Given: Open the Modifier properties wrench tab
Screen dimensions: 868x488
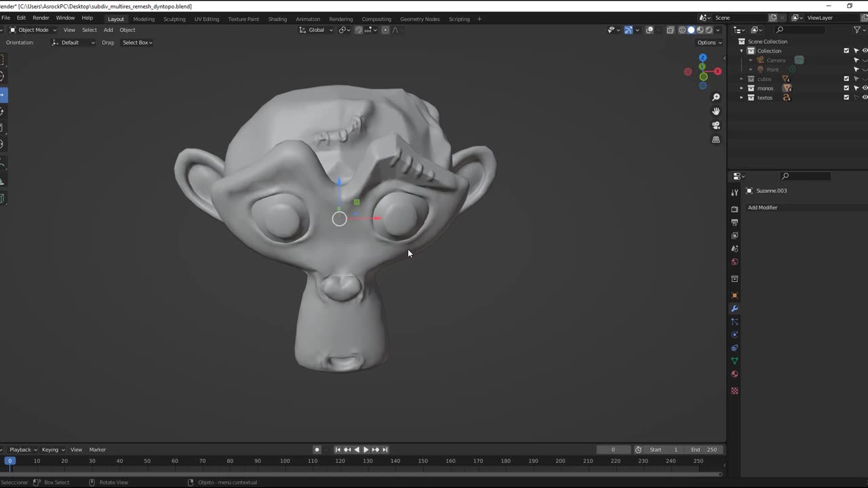Looking at the screenshot, I should 734,308.
